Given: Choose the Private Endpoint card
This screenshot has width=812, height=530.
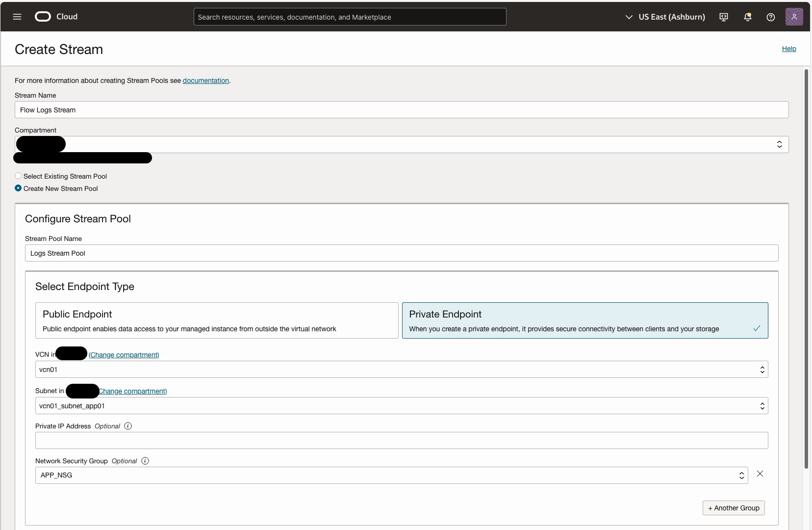Looking at the screenshot, I should 585,320.
